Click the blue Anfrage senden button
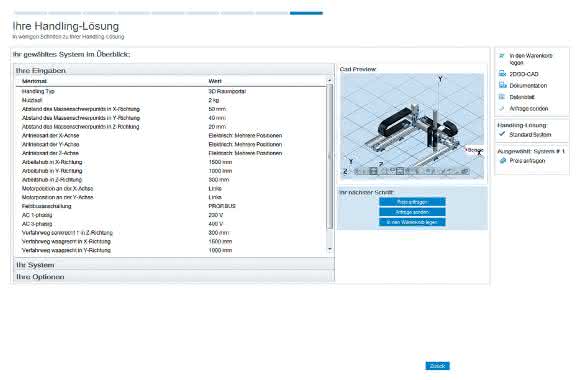 (412, 212)
